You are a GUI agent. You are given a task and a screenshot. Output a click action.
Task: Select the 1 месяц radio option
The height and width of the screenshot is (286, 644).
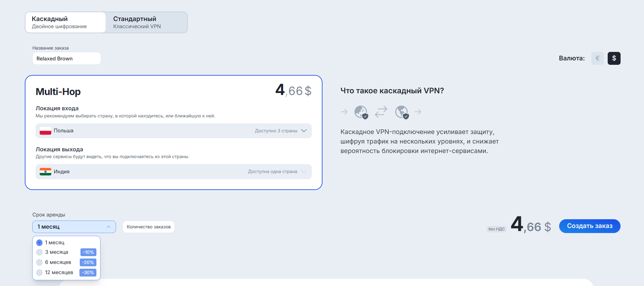[39, 243]
